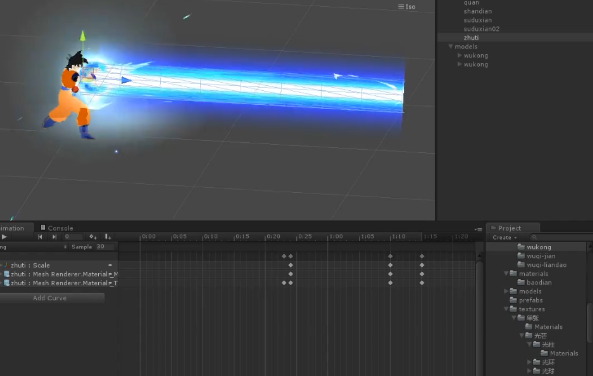Click the blue Z-axis move gizmo arrow
This screenshot has height=376, width=593.
(126, 80)
